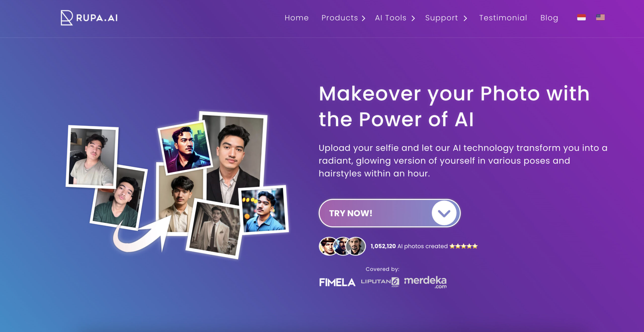Open the Testimonial page

[503, 18]
